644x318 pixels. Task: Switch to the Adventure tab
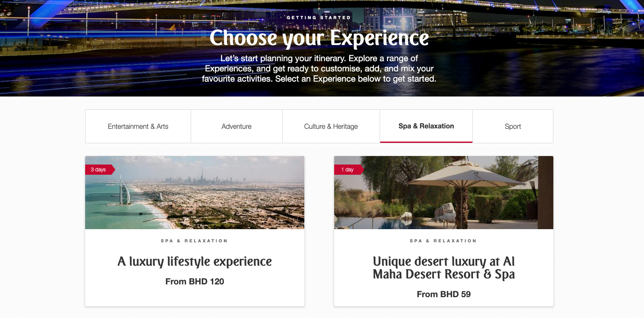click(237, 126)
